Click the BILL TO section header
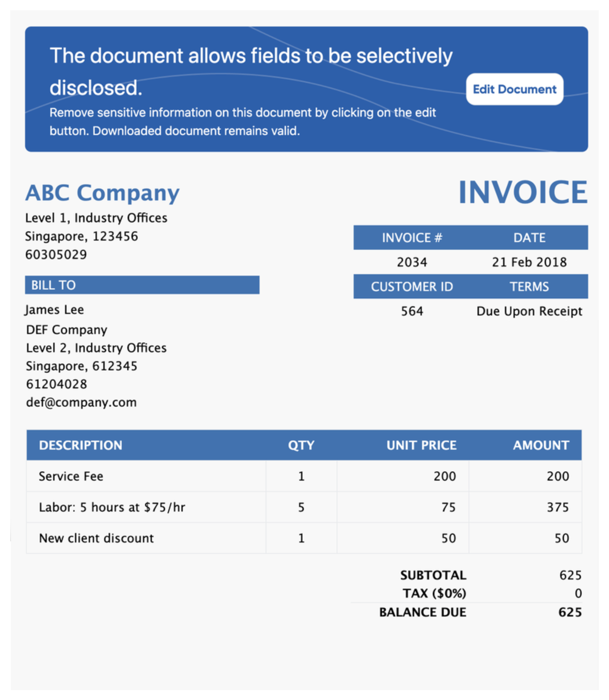This screenshot has height=700, width=609. [x=53, y=285]
